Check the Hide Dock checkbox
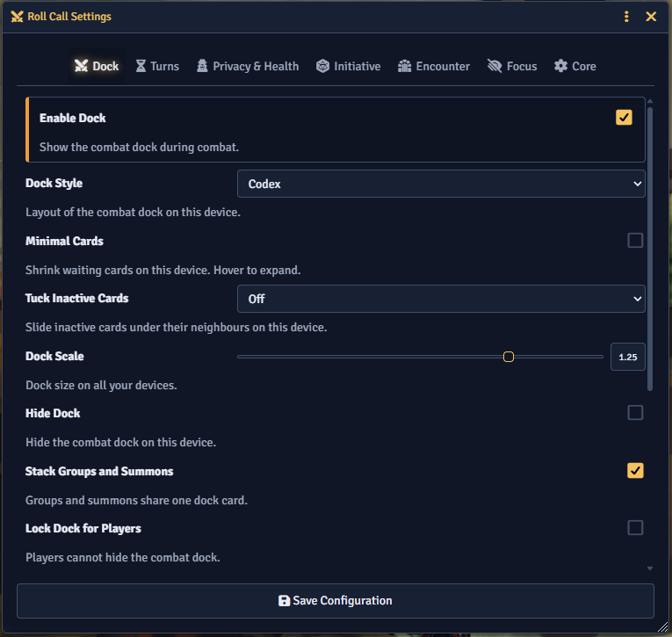The image size is (672, 637). (635, 413)
